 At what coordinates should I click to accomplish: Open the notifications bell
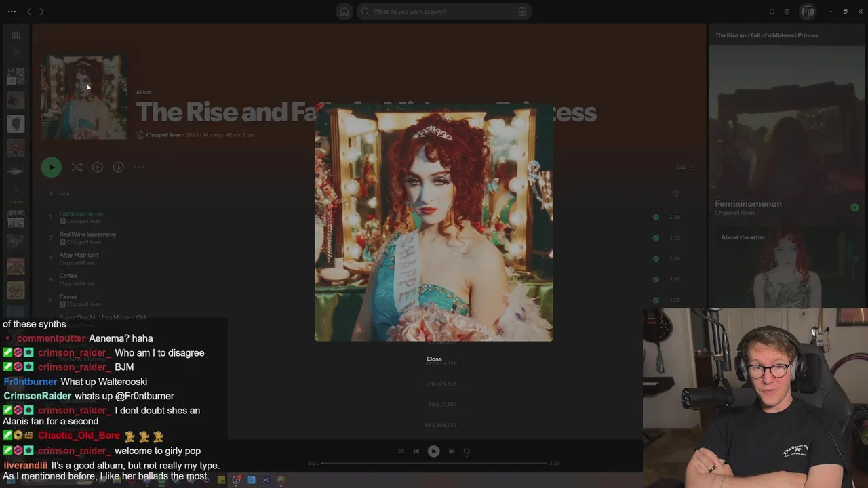(772, 12)
